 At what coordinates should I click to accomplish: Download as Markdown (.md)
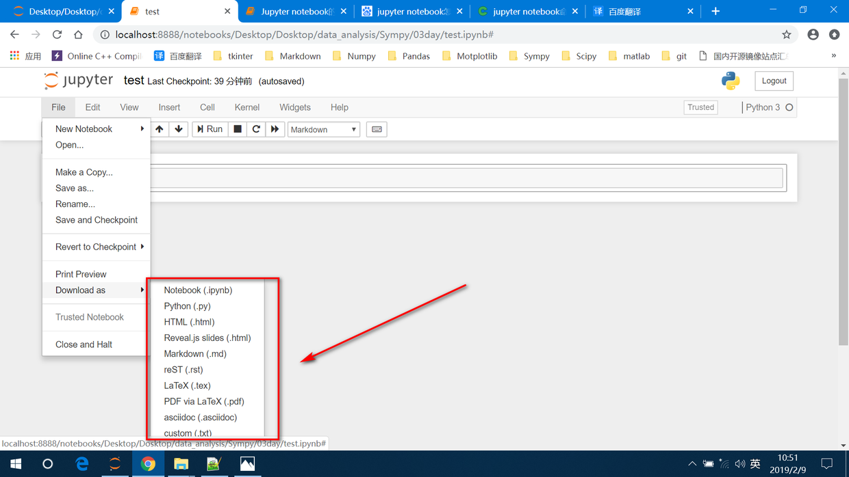tap(207, 354)
